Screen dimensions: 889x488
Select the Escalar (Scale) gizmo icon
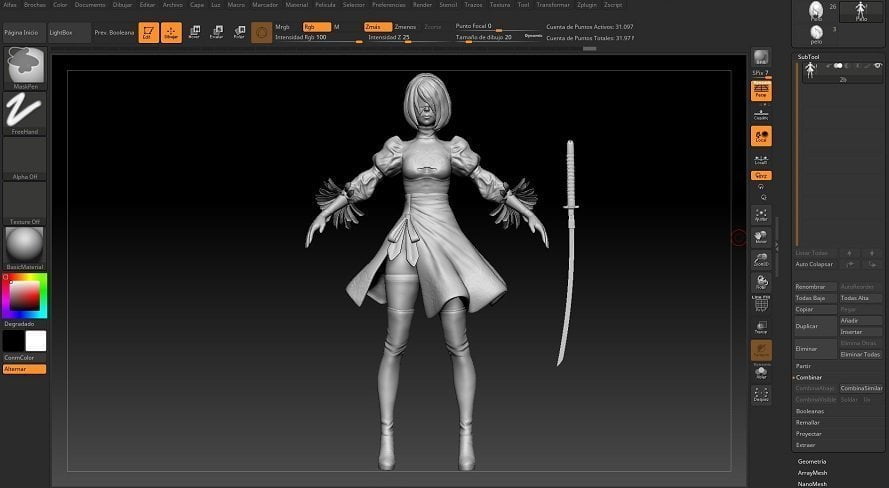(x=217, y=32)
